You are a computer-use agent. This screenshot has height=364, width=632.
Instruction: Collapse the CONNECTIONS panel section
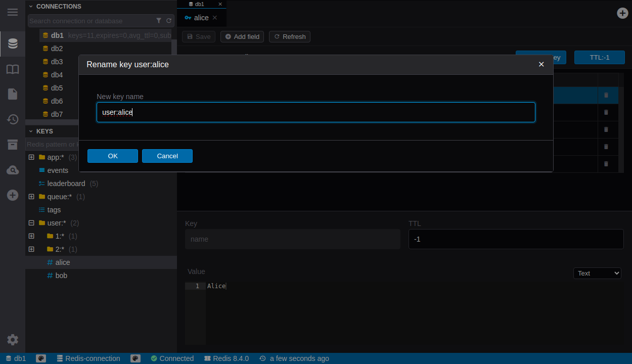(x=31, y=7)
